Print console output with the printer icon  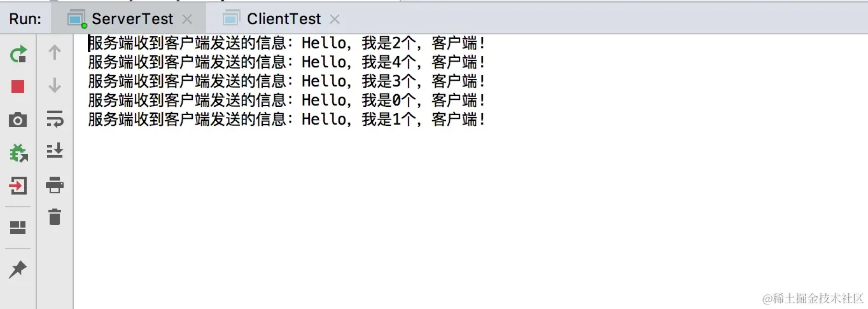(55, 185)
